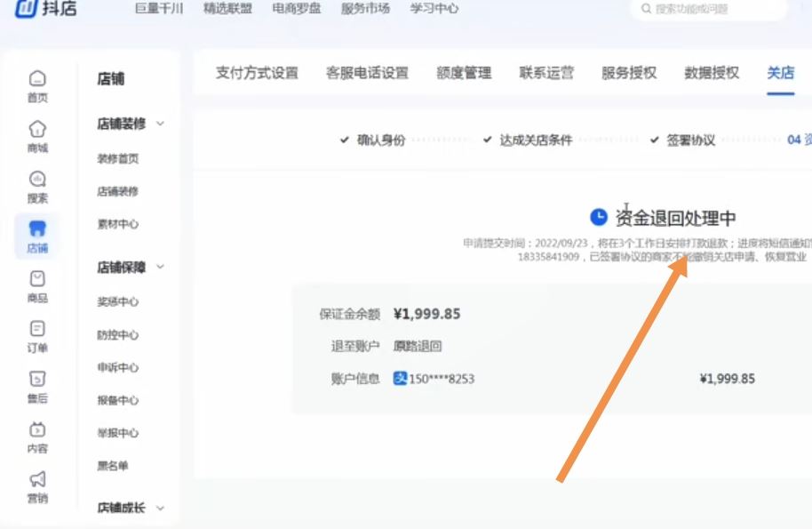Open 素材中心 in sidebar menu

click(117, 224)
